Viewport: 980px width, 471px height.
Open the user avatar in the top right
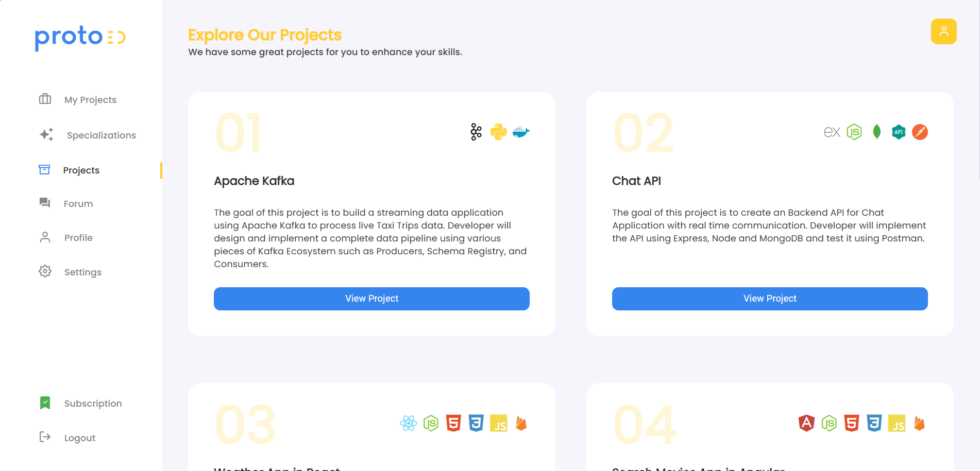[x=944, y=31]
